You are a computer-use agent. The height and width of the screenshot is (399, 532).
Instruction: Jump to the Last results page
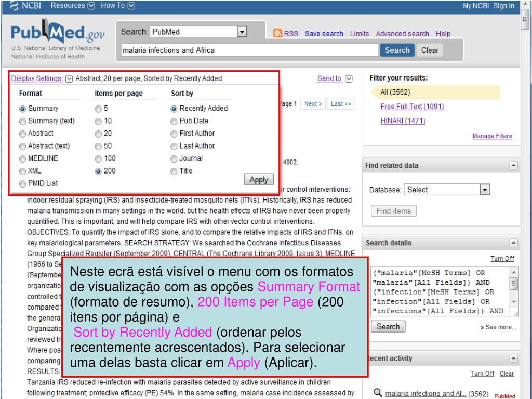click(x=341, y=104)
